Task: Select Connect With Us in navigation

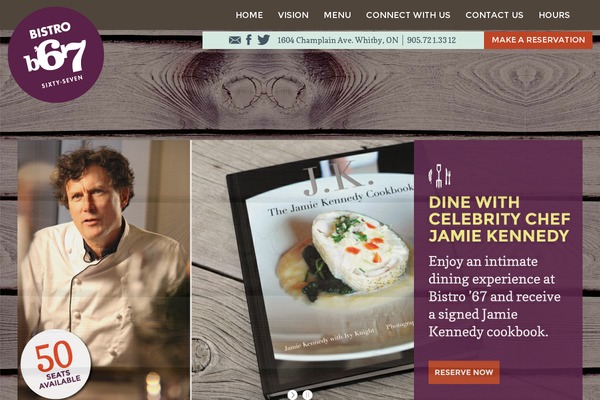Action: [408, 15]
